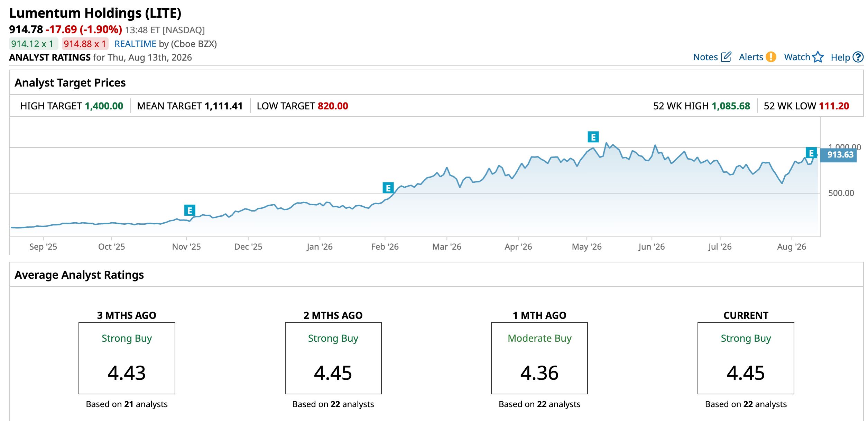Screen dimensions: 868x421
Task: Select the high target value 1,400.00
Action: 104,106
